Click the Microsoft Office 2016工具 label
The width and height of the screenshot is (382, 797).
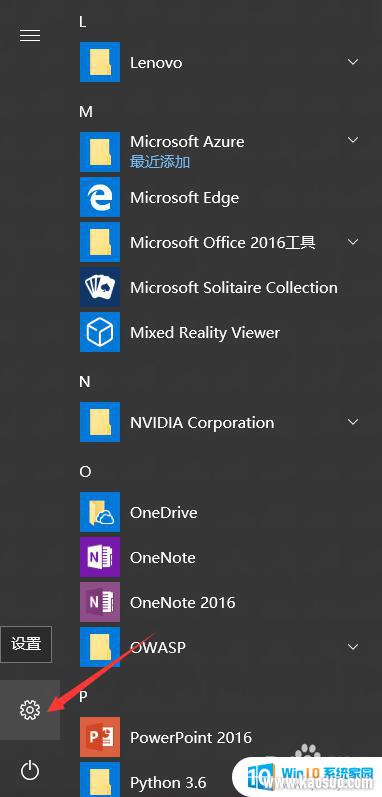[222, 242]
